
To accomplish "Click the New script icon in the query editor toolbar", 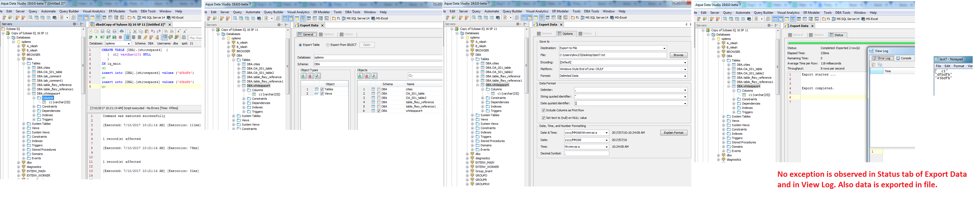I will pos(91,32).
